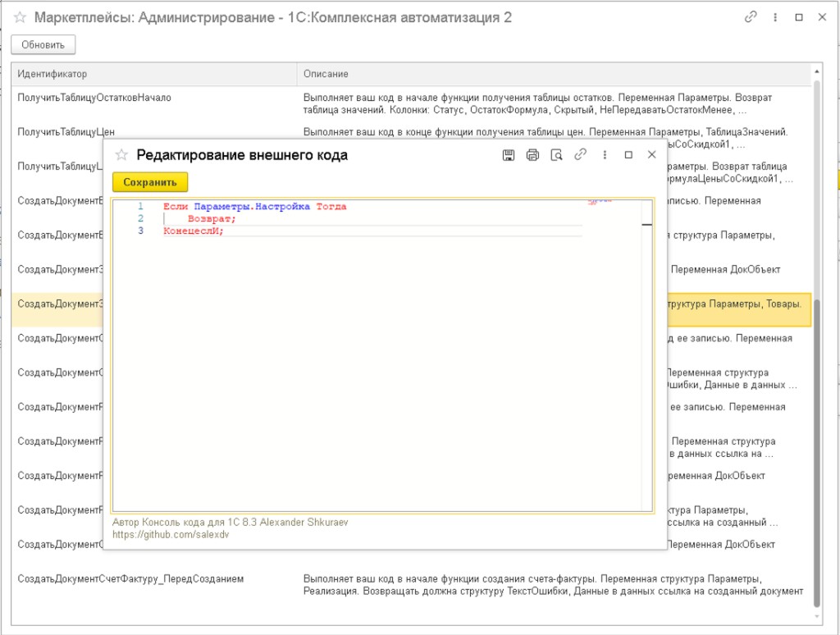Viewport: 840px width, 635px height.
Task: Click line number 1 in code gutter
Action: pyautogui.click(x=140, y=206)
